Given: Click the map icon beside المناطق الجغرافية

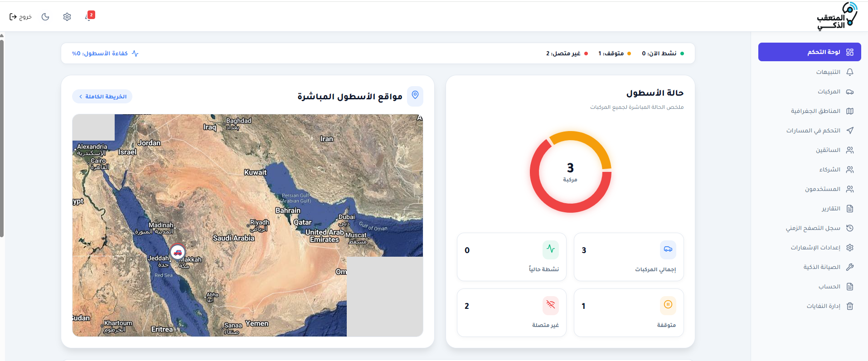Looking at the screenshot, I should (x=850, y=111).
